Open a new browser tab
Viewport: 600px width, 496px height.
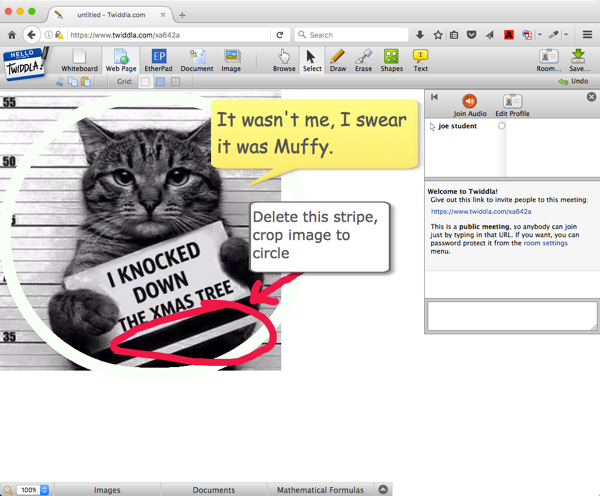[182, 15]
